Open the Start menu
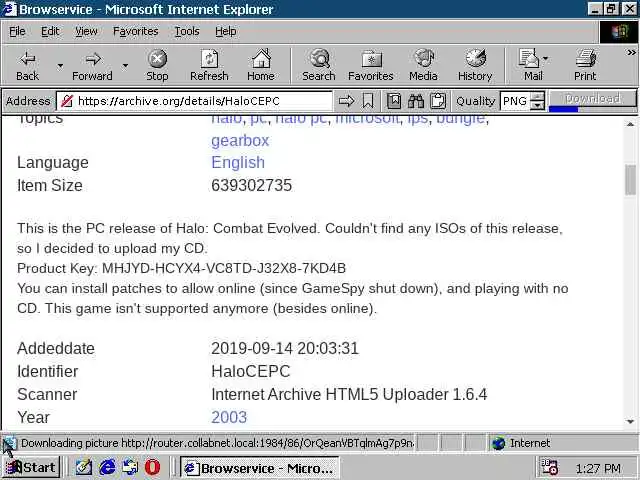 click(31, 467)
